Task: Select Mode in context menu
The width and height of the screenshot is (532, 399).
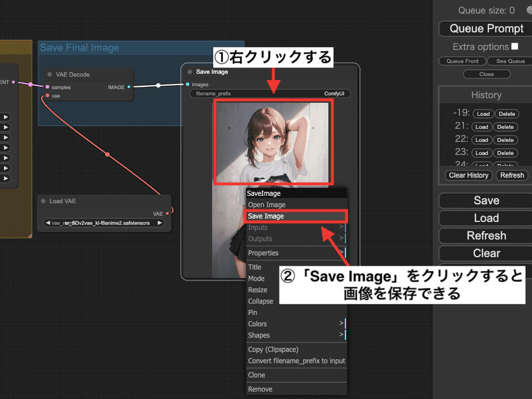Action: point(263,279)
